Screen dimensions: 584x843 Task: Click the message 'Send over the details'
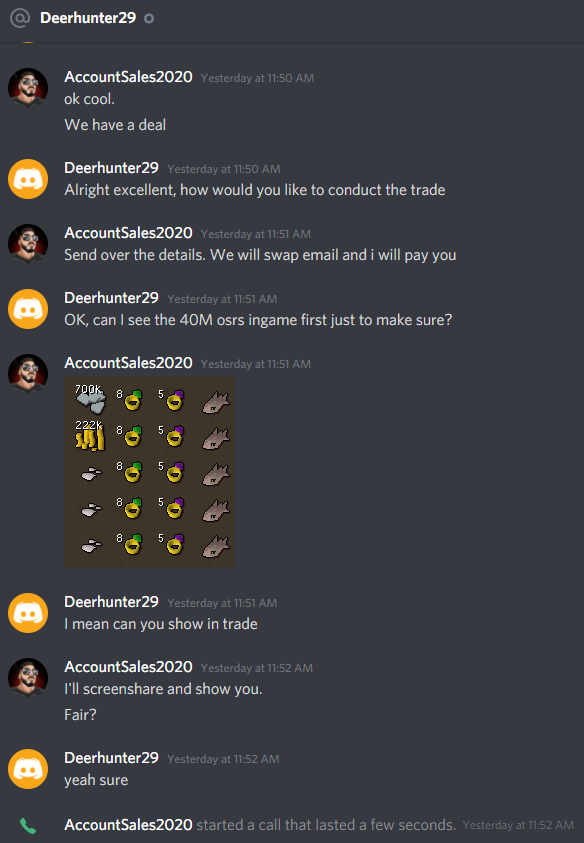[260, 255]
